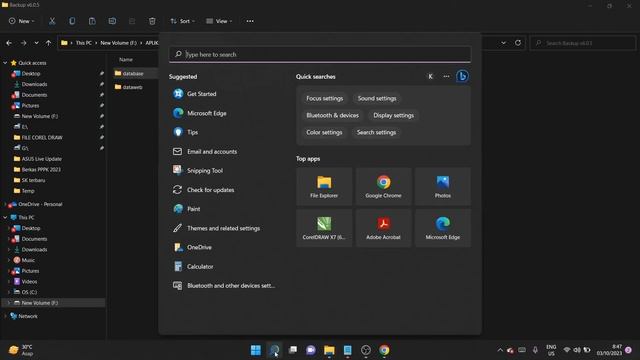The width and height of the screenshot is (640, 360).
Task: Open recent locations dropdown arrow
Action: (36, 43)
